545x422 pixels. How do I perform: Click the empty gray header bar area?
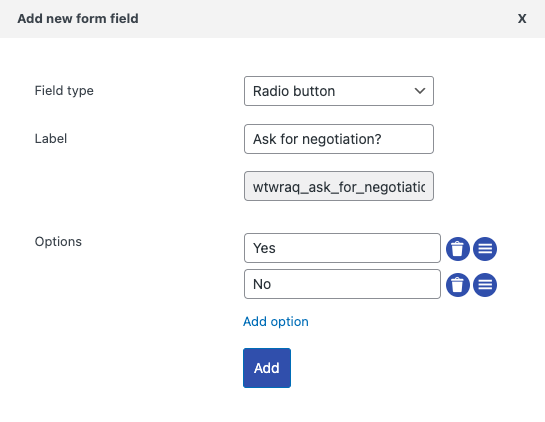[x=327, y=19]
